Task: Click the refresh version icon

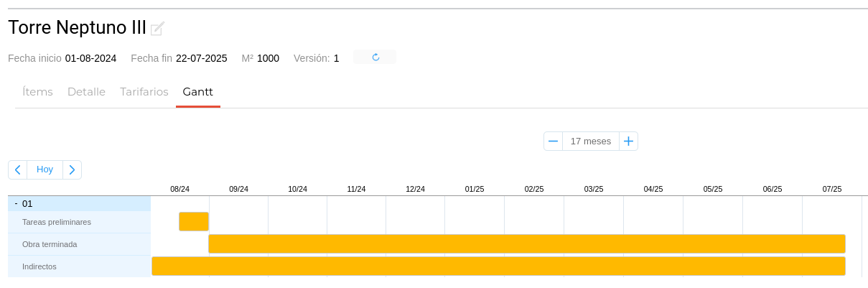Action: pyautogui.click(x=375, y=57)
